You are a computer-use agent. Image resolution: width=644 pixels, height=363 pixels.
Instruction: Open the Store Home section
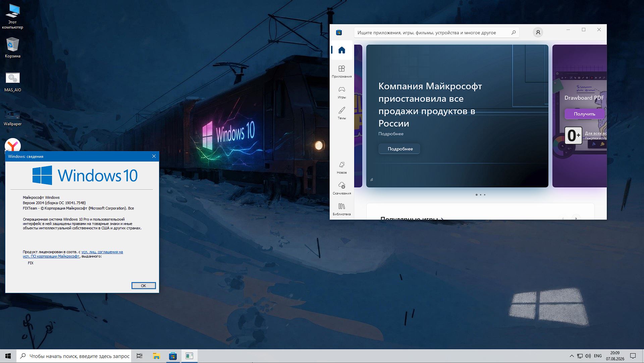coord(341,50)
